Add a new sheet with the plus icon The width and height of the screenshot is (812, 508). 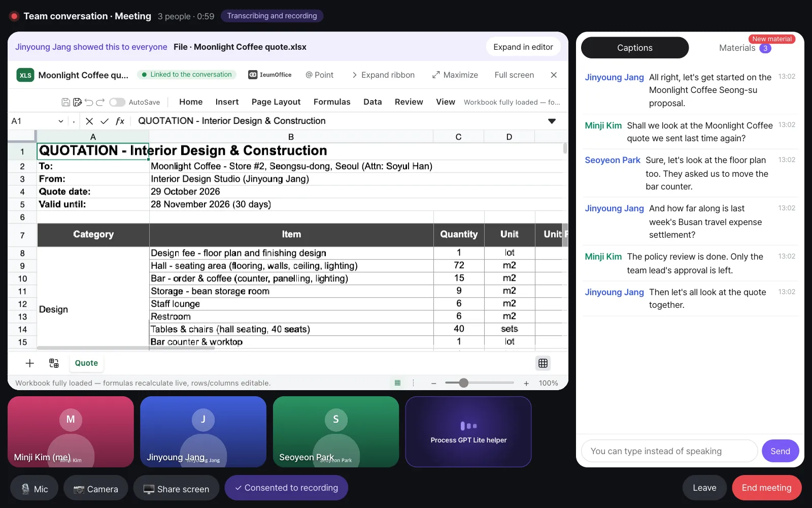coord(30,363)
